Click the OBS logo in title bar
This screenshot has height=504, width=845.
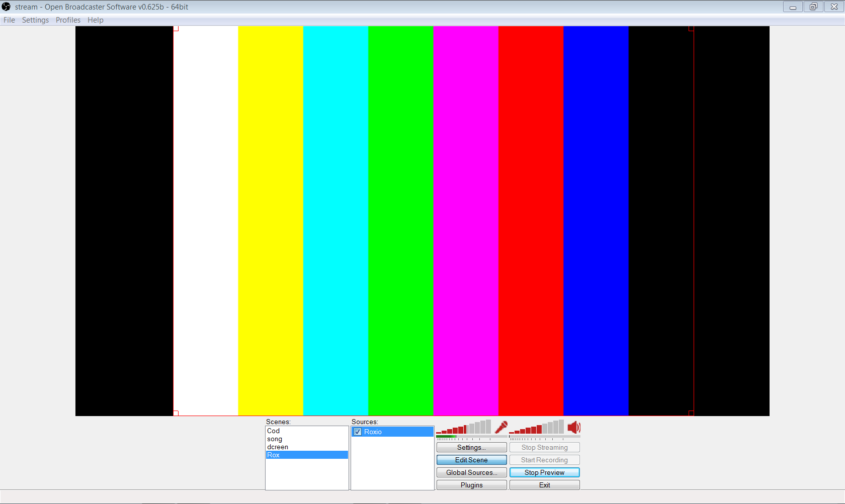tap(6, 7)
